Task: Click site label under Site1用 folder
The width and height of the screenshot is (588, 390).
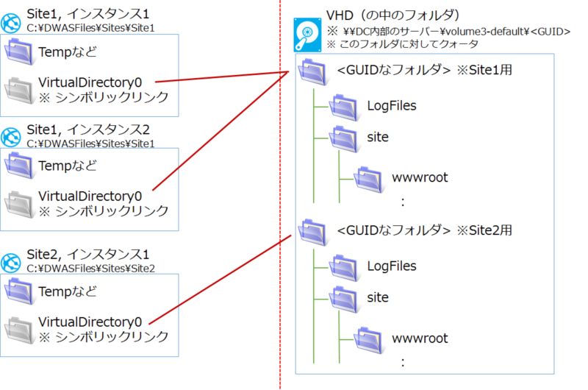Action: (x=378, y=137)
